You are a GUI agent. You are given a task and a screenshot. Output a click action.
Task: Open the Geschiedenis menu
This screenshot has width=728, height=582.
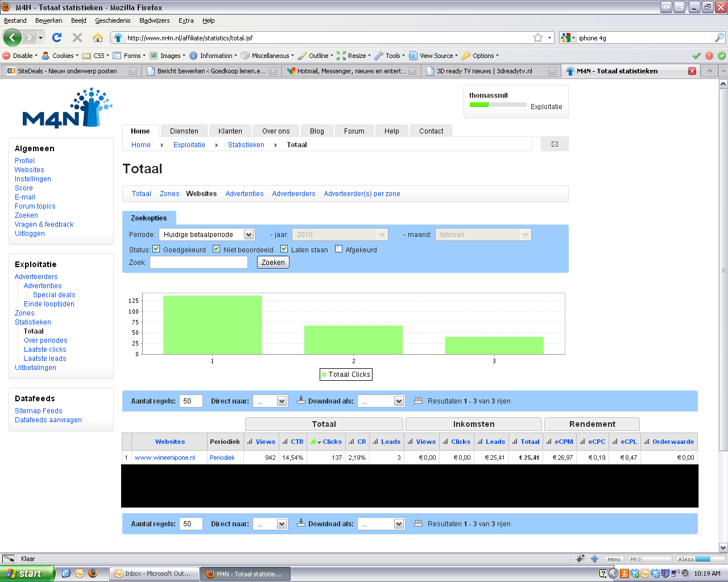click(x=113, y=20)
